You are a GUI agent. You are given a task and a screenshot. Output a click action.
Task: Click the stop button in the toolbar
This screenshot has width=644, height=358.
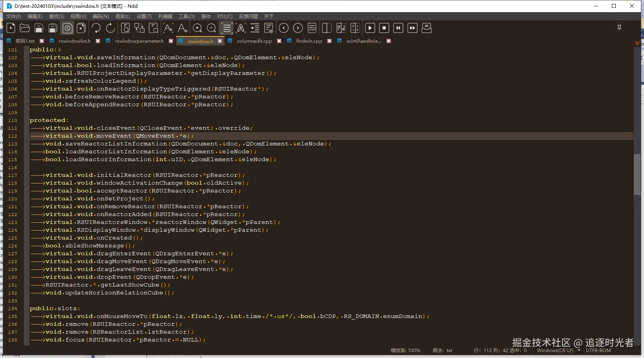click(x=384, y=28)
